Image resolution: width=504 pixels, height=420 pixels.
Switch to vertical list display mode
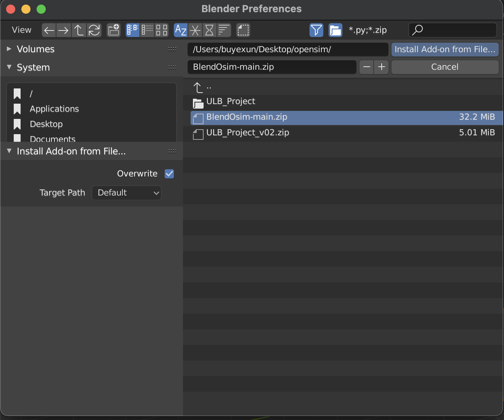click(x=133, y=30)
